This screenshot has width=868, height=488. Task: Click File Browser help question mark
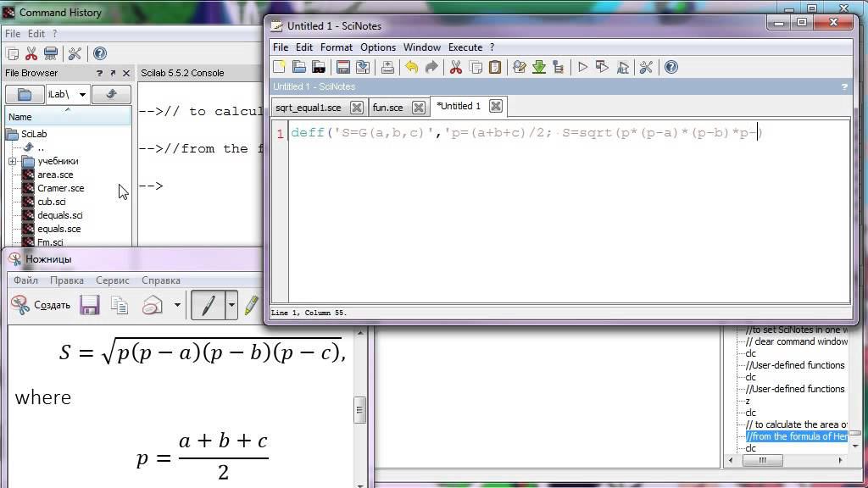click(100, 73)
